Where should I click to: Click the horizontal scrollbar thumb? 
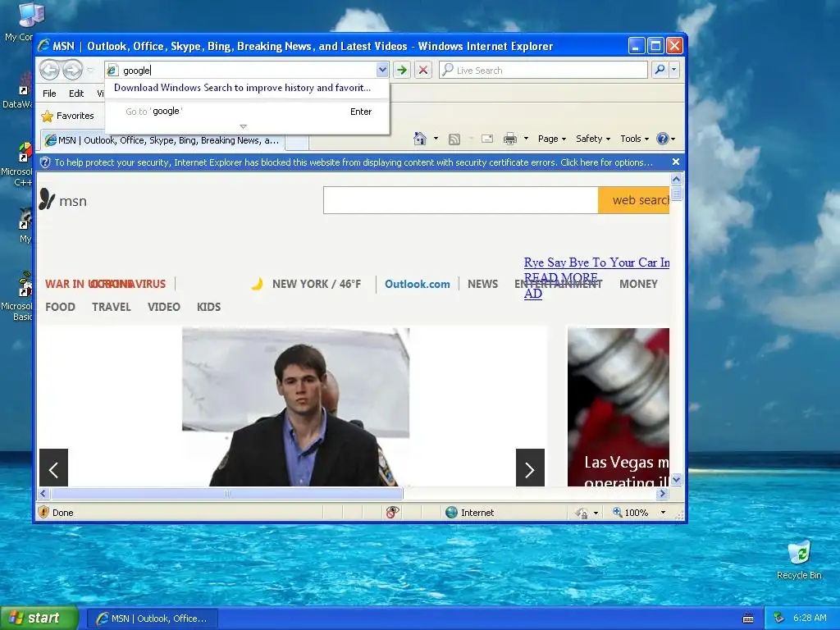point(227,493)
